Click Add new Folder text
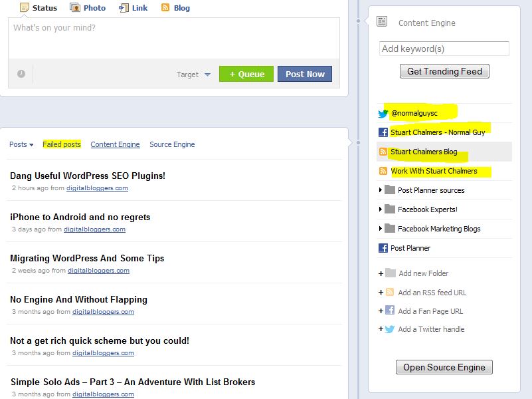532x399 pixels. (424, 273)
